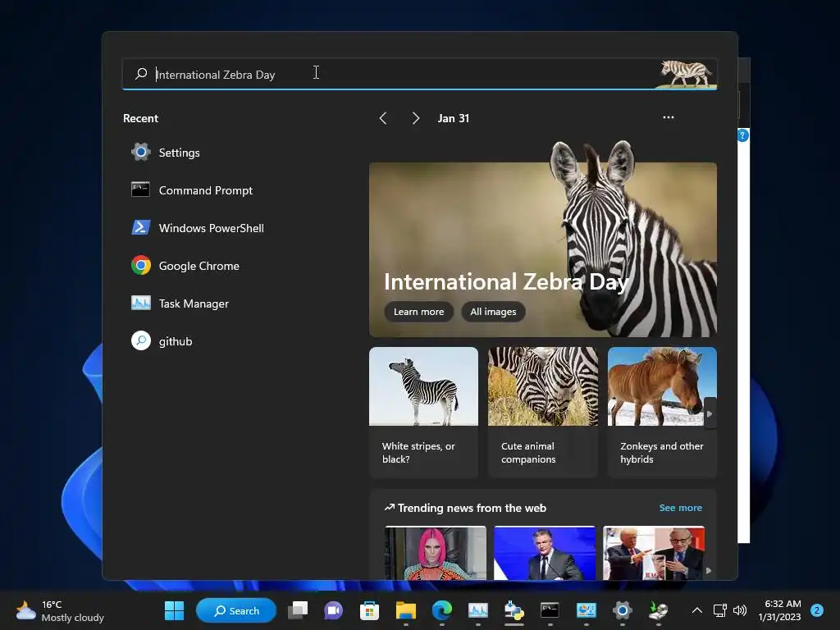Open Windows PowerShell from the Recent list
This screenshot has height=630, width=840.
[x=211, y=228]
